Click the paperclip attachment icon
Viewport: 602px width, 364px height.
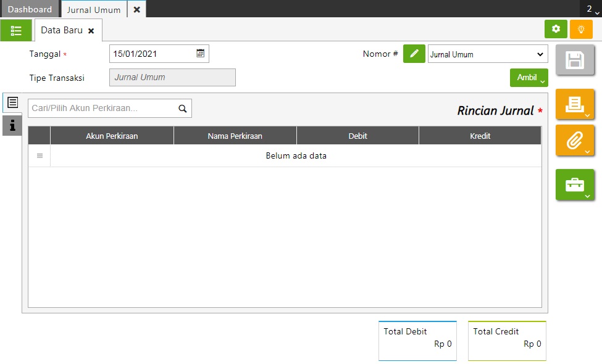[575, 140]
